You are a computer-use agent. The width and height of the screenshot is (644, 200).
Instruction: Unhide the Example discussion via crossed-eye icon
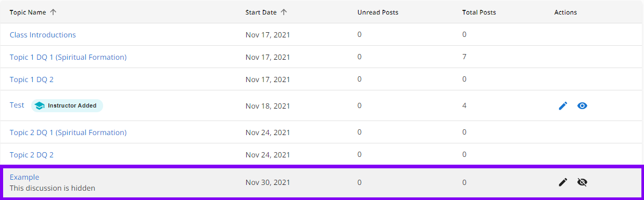tap(583, 182)
